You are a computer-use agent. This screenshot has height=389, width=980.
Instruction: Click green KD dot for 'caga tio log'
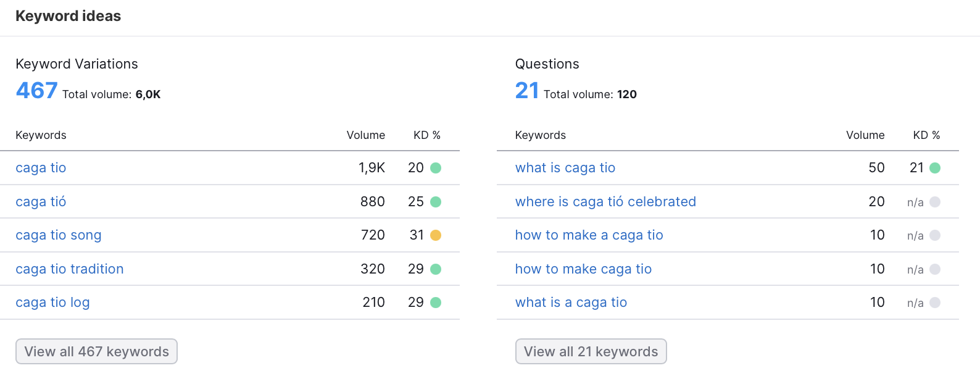click(x=436, y=303)
